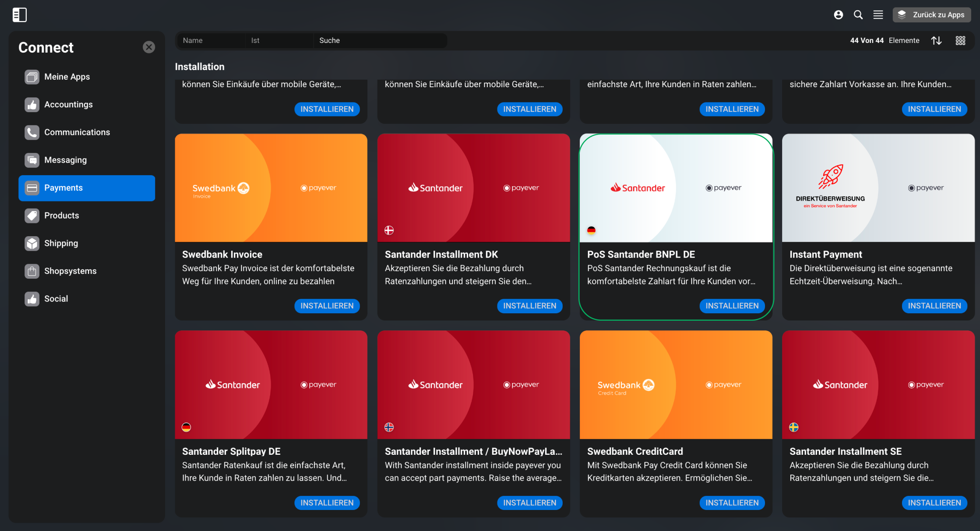The height and width of the screenshot is (531, 980).
Task: Install the partially hidden Vorkasse payment card
Action: click(x=934, y=109)
